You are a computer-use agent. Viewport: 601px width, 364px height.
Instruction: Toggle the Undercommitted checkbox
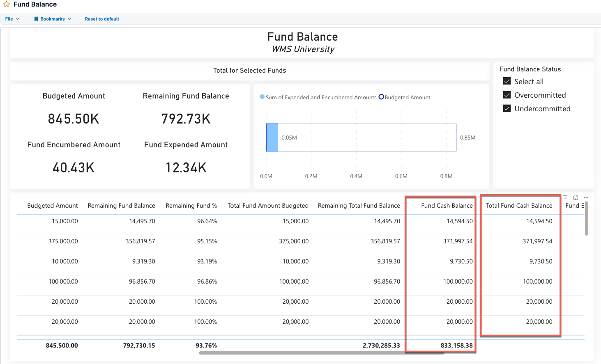tap(507, 108)
